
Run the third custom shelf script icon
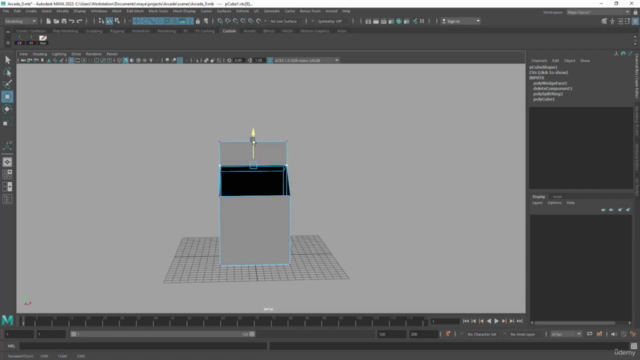(43, 40)
